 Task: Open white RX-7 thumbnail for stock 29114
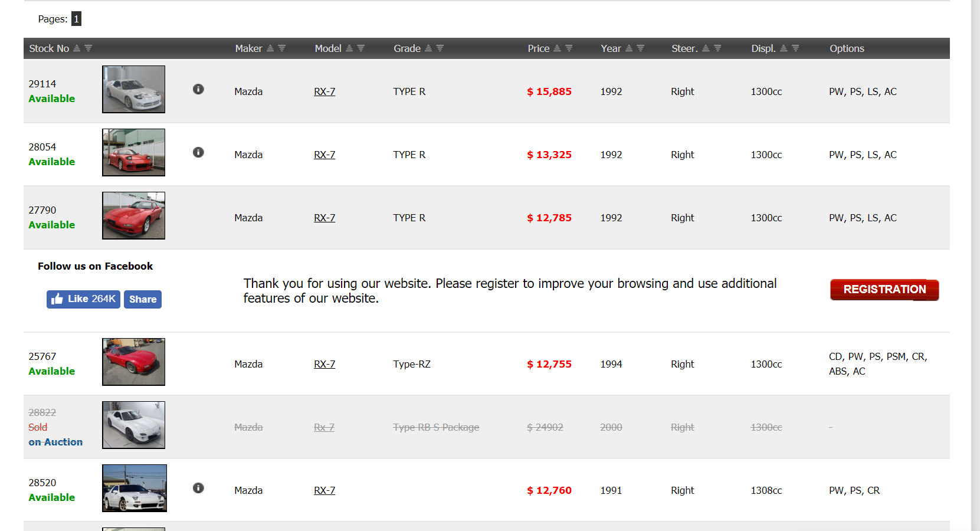coord(133,89)
